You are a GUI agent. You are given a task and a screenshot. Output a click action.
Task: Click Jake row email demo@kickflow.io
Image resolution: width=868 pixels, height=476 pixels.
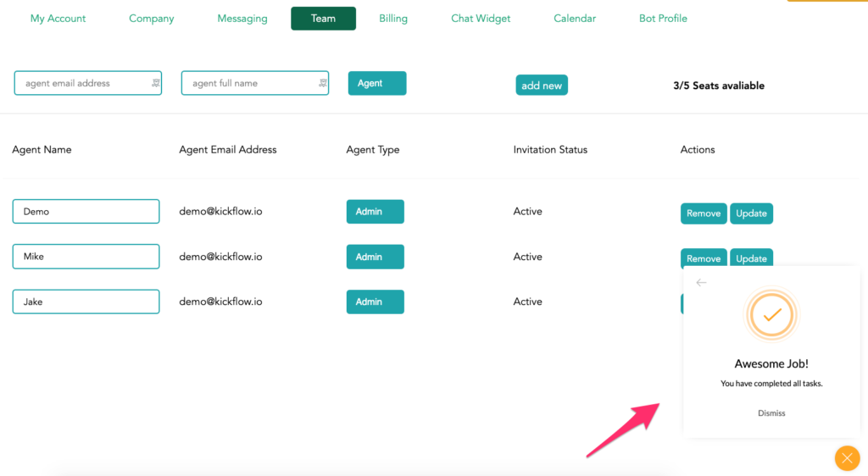(x=220, y=302)
